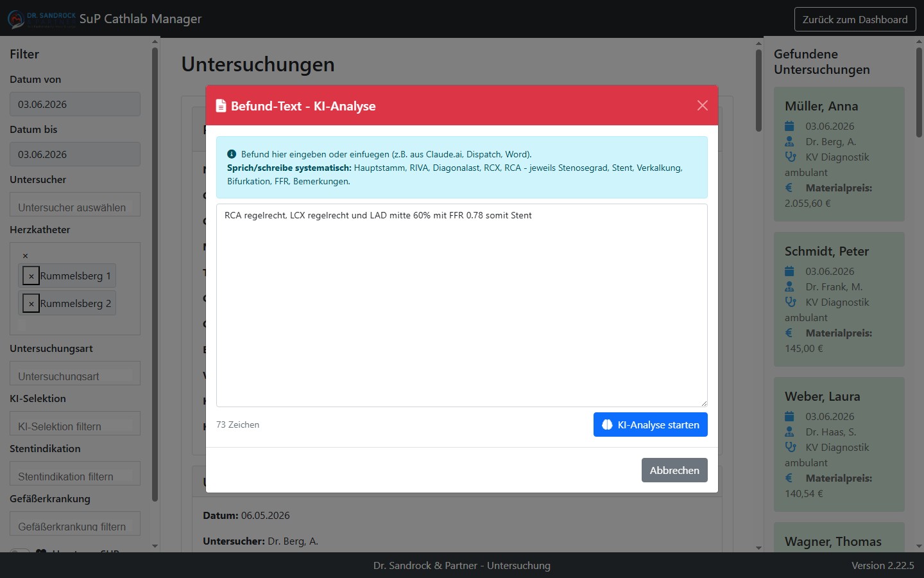
Task: Select the Weber, Laura examination card
Action: coord(839,444)
